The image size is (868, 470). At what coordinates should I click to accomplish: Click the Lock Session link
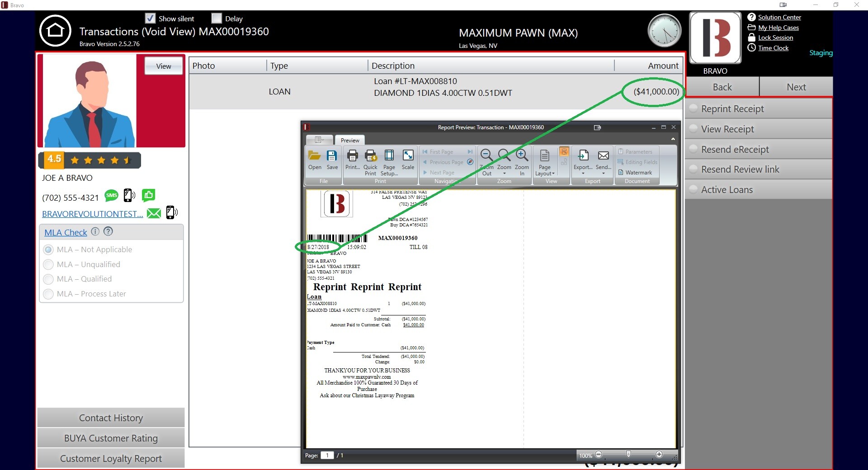click(776, 38)
